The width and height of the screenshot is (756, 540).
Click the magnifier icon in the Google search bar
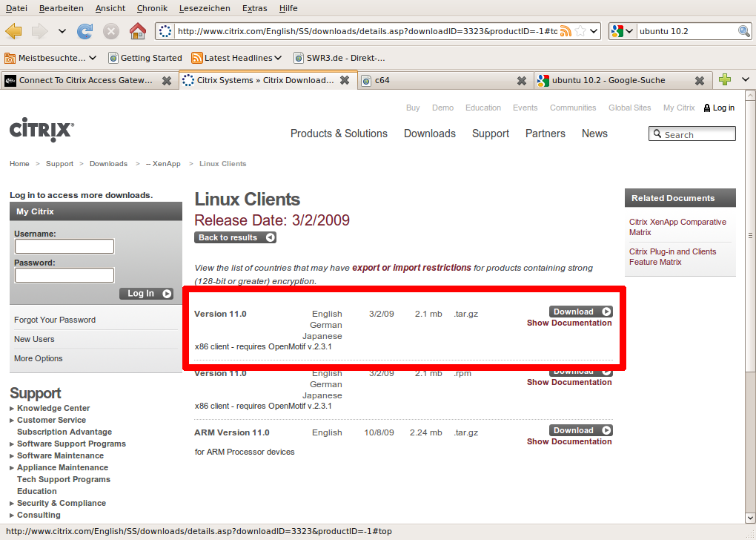pyautogui.click(x=745, y=31)
